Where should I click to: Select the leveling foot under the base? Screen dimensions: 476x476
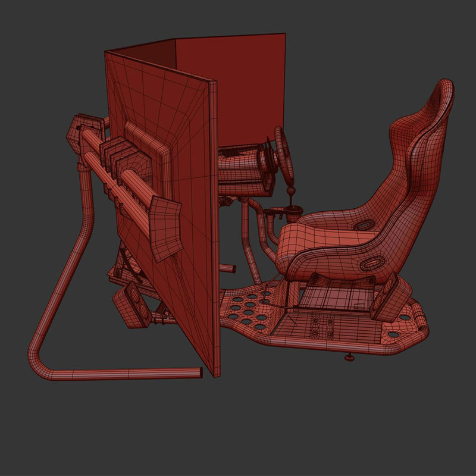(349, 358)
